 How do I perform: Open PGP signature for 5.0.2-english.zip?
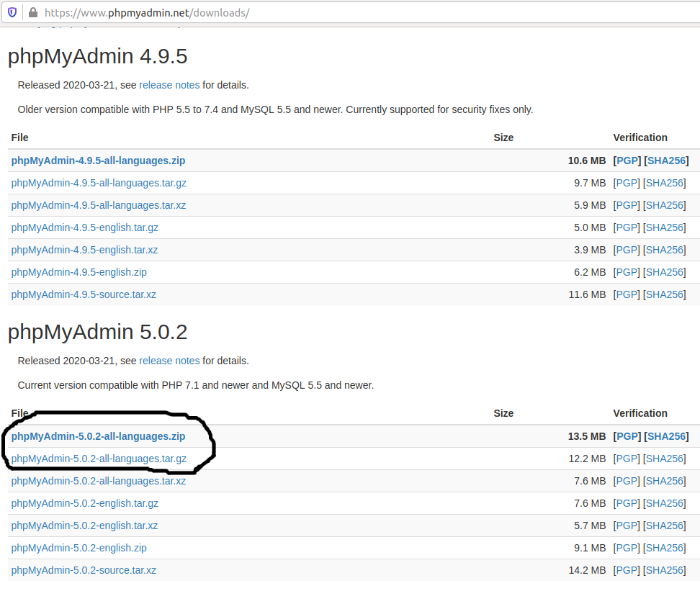627,548
